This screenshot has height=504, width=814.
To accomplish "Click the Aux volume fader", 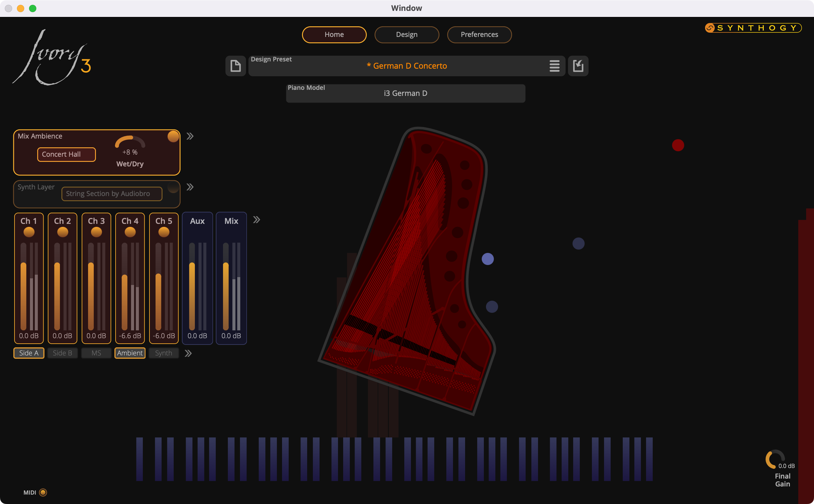I will pos(192,286).
